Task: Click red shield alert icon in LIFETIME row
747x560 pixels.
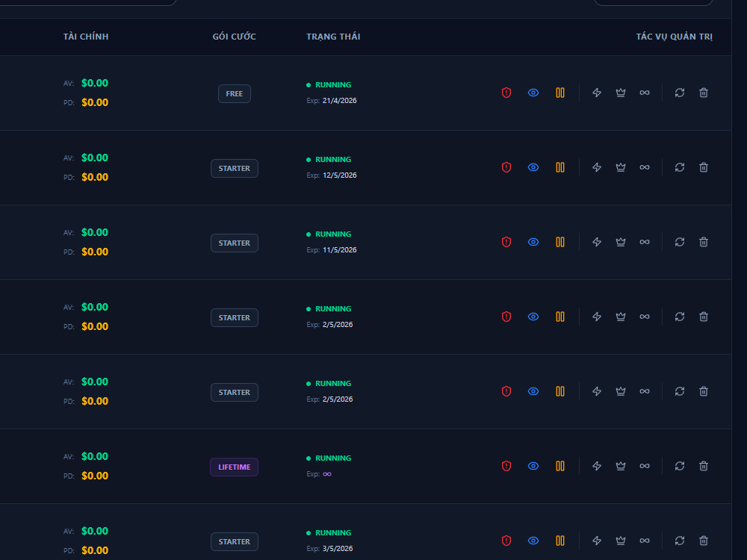Action: 506,466
